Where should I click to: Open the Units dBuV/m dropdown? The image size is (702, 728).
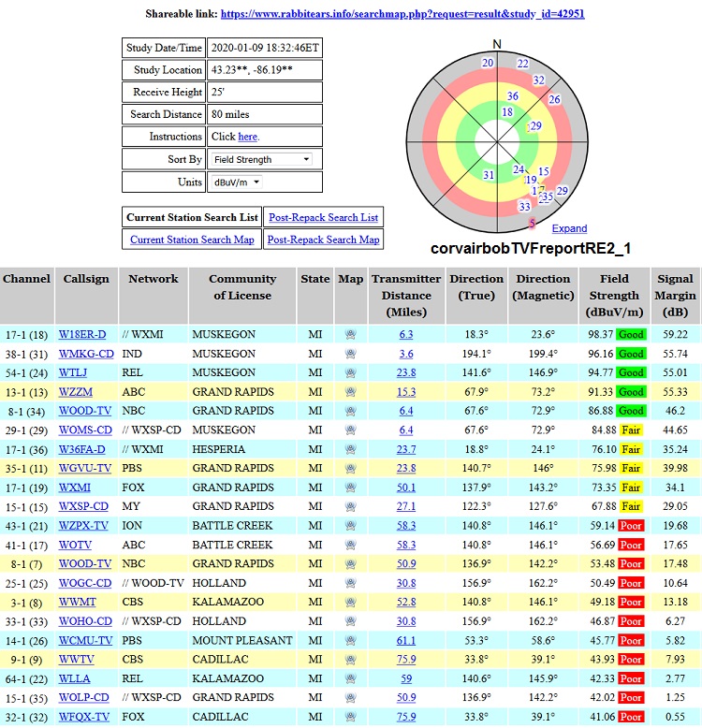tap(237, 182)
